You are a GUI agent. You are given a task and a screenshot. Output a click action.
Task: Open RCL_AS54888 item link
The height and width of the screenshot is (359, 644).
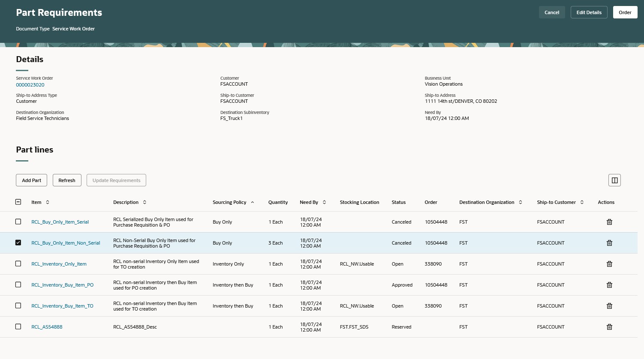click(x=47, y=327)
